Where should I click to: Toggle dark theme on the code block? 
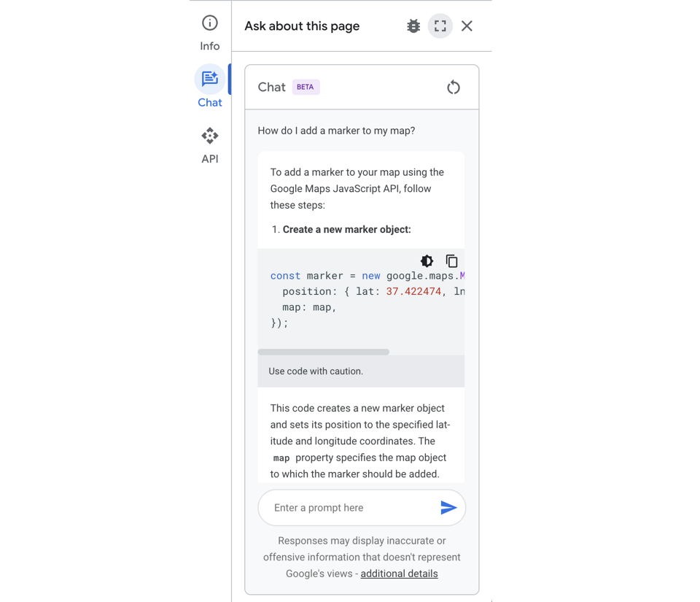tap(427, 261)
